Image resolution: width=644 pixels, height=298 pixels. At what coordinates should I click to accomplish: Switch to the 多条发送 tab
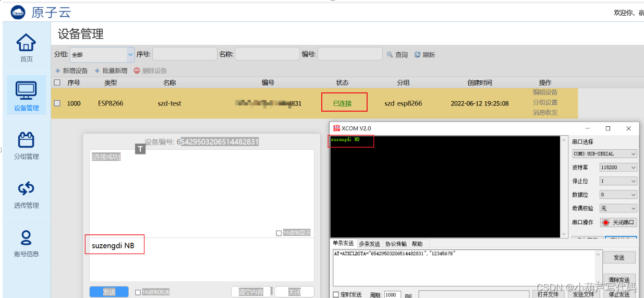369,244
